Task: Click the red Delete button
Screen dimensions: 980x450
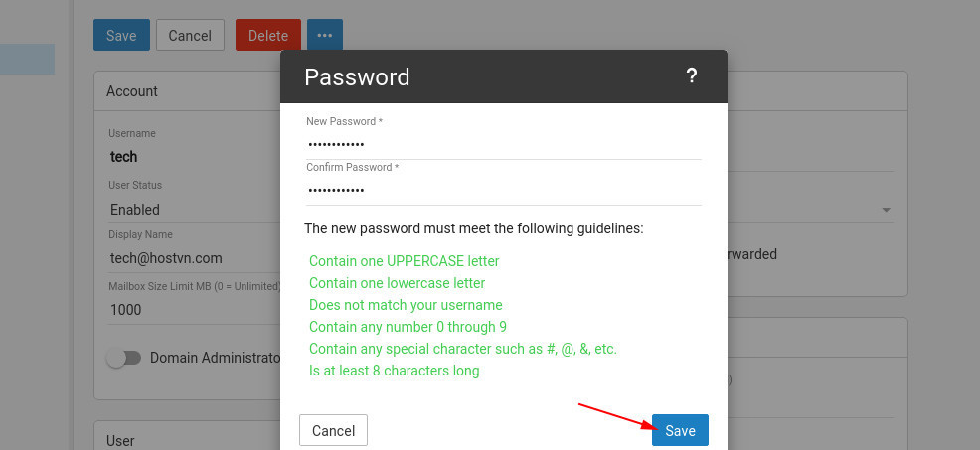Action: click(x=267, y=35)
